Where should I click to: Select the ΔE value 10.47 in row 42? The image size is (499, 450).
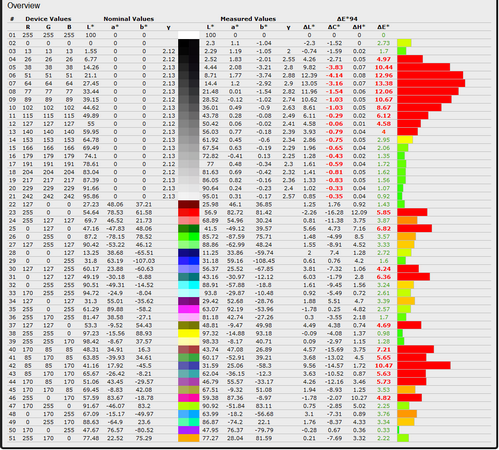click(x=384, y=366)
